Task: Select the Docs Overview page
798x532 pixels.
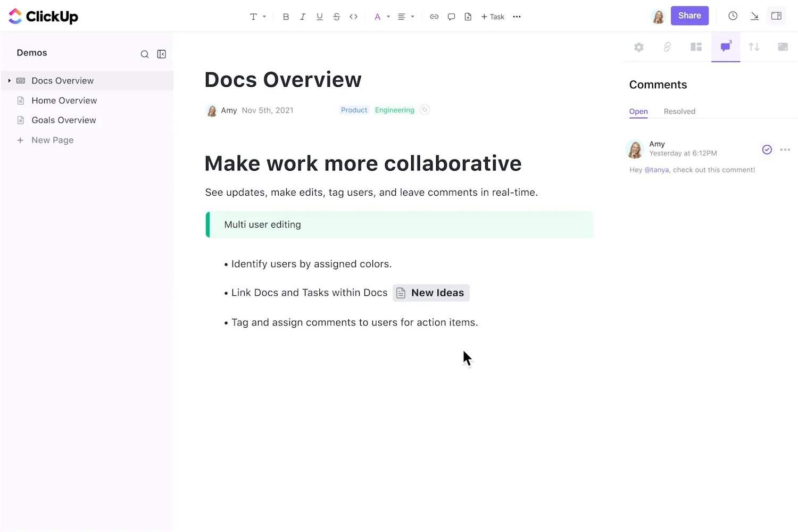Action: (87, 80)
